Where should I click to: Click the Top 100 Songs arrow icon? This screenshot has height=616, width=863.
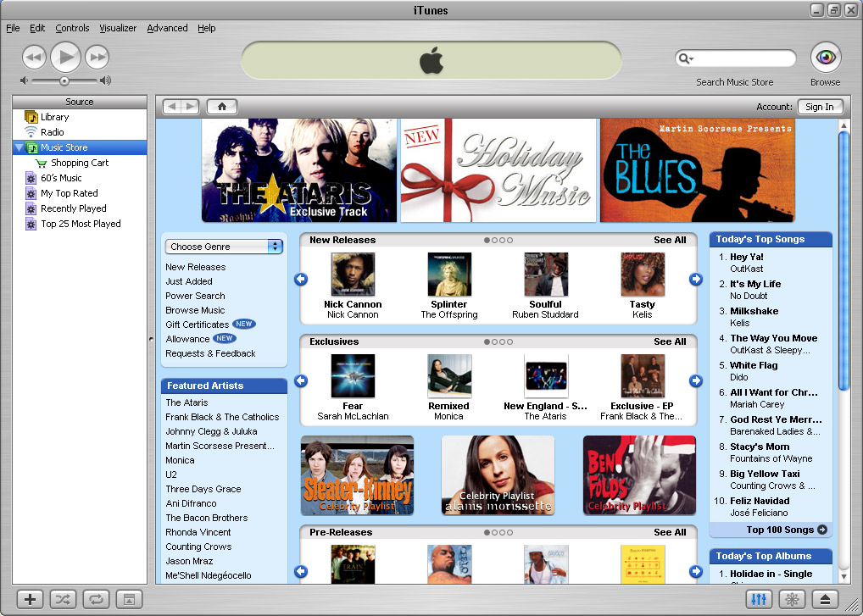822,530
